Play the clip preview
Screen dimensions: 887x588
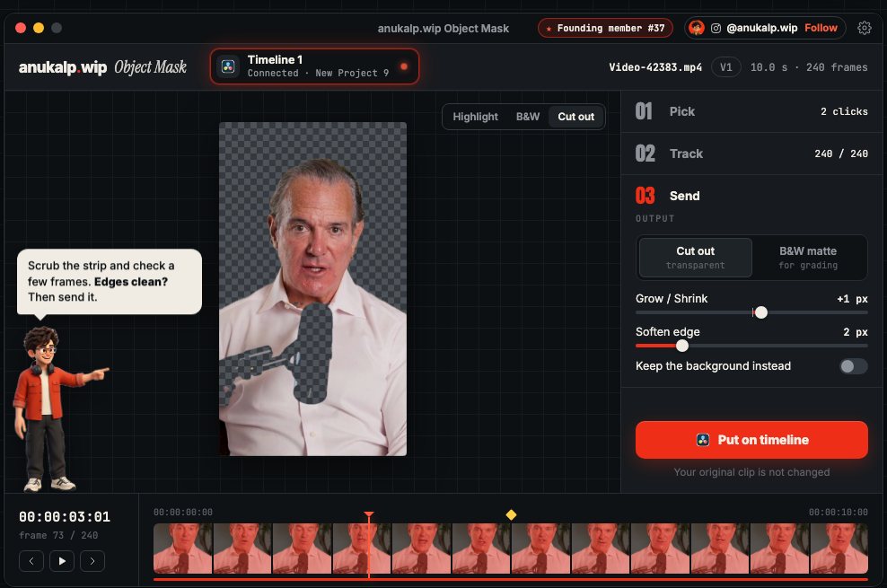point(62,561)
